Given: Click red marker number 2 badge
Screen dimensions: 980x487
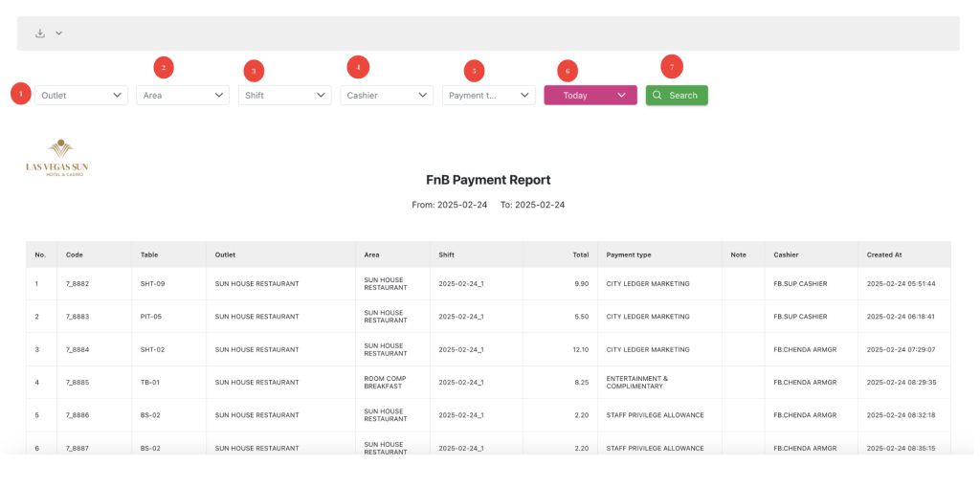Looking at the screenshot, I should [163, 67].
